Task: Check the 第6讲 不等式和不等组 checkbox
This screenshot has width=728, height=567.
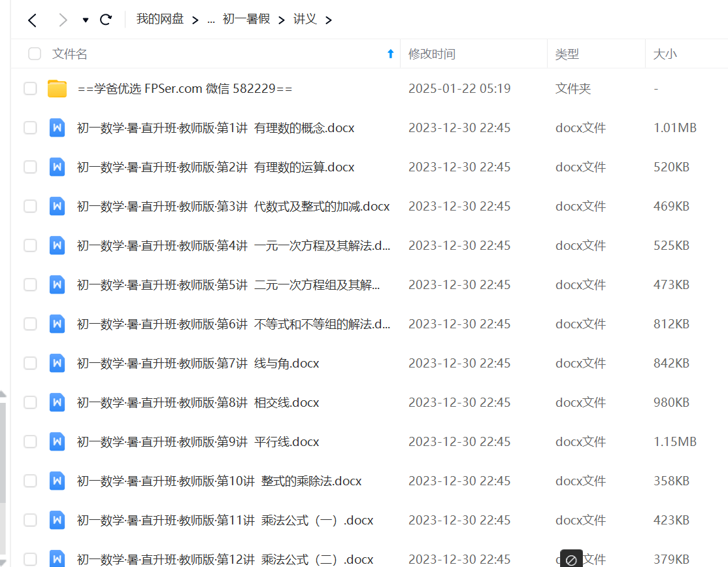Action: (30, 324)
